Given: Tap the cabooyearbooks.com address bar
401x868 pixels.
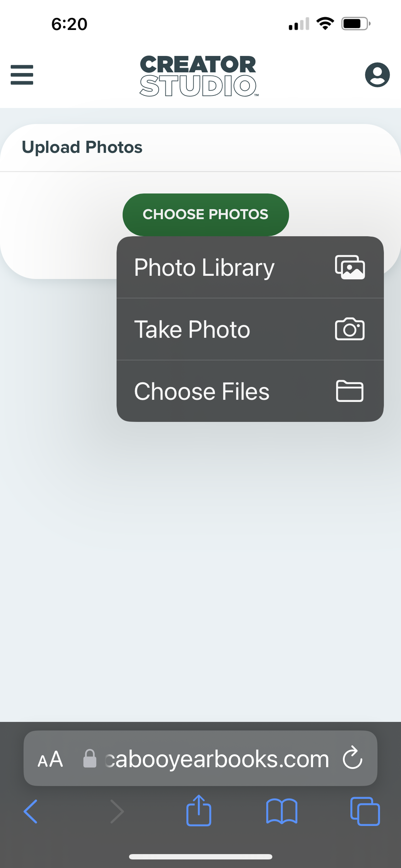Looking at the screenshot, I should coord(200,758).
